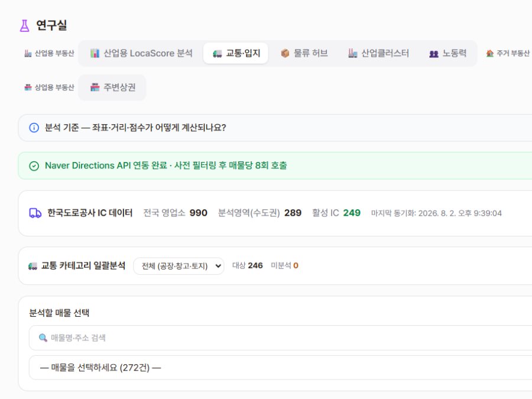Click the green checkmark icon in Naver banner

34,166
